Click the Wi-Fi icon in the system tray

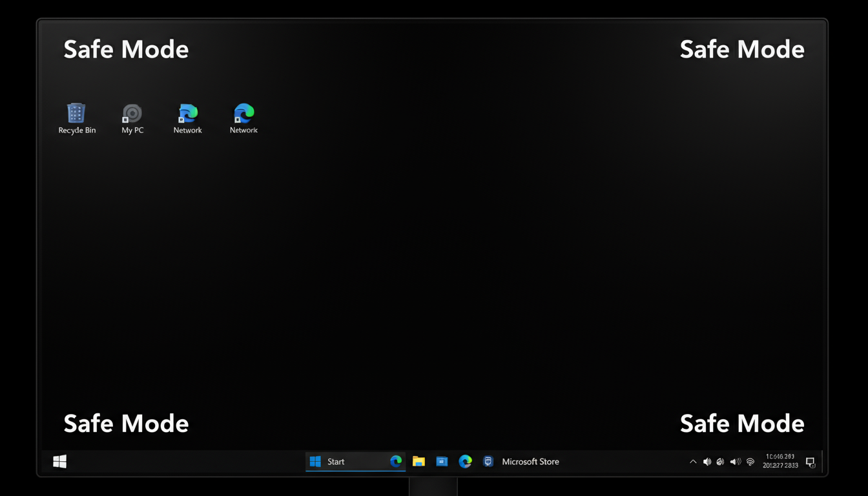coord(750,462)
